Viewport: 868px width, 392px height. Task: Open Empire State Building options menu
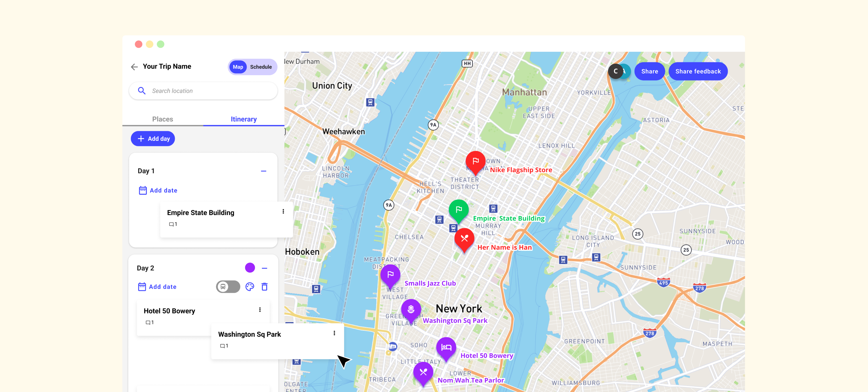[x=283, y=211]
